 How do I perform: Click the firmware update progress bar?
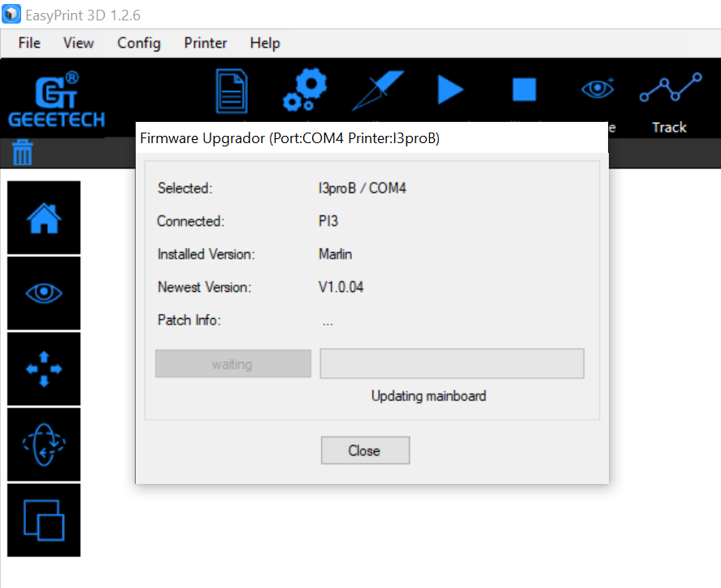452,364
